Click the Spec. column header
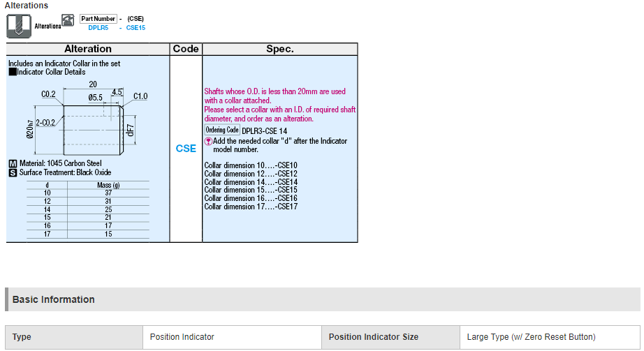The height and width of the screenshot is (351, 644). (279, 49)
